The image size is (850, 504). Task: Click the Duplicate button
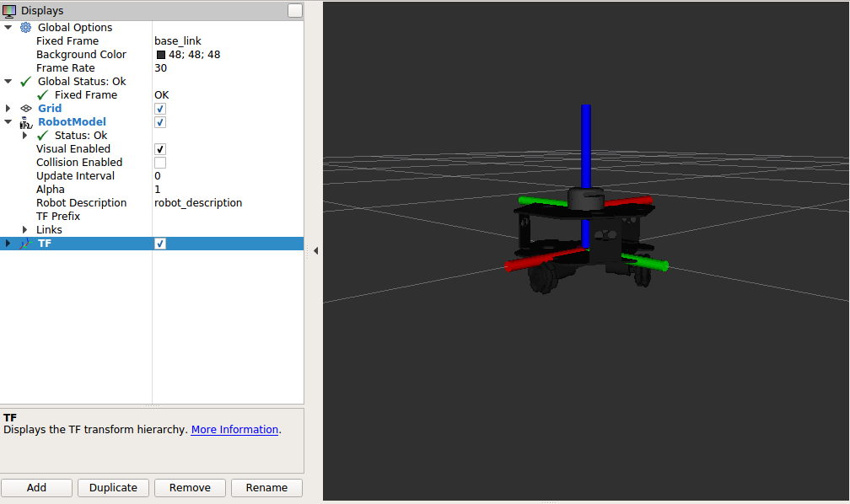113,487
